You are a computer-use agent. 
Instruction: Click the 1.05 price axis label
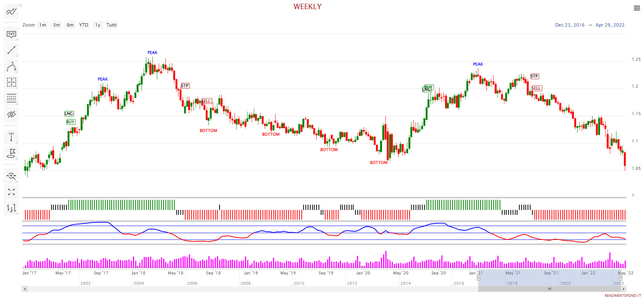click(636, 169)
